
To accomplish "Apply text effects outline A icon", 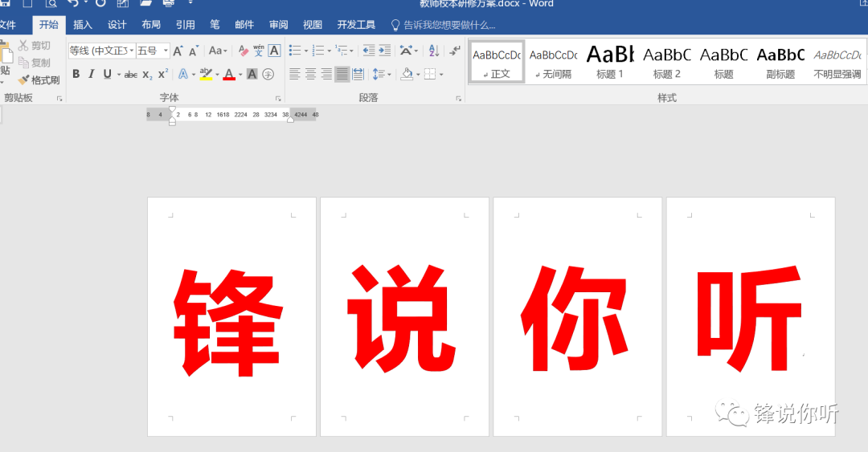I will click(182, 74).
